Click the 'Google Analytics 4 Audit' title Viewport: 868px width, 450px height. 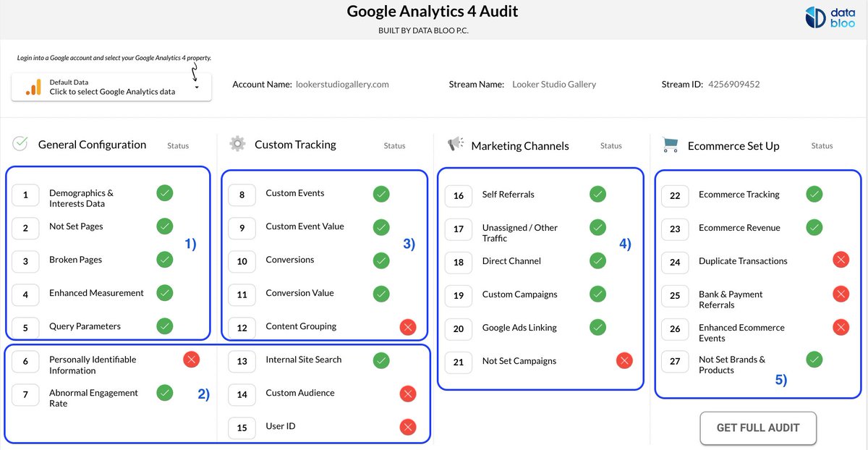[x=433, y=12]
